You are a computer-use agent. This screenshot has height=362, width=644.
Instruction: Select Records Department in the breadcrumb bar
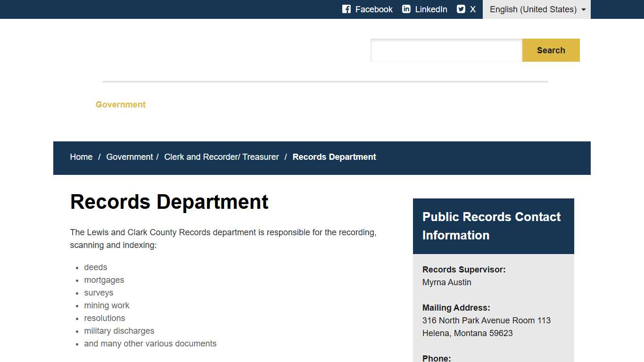(334, 156)
